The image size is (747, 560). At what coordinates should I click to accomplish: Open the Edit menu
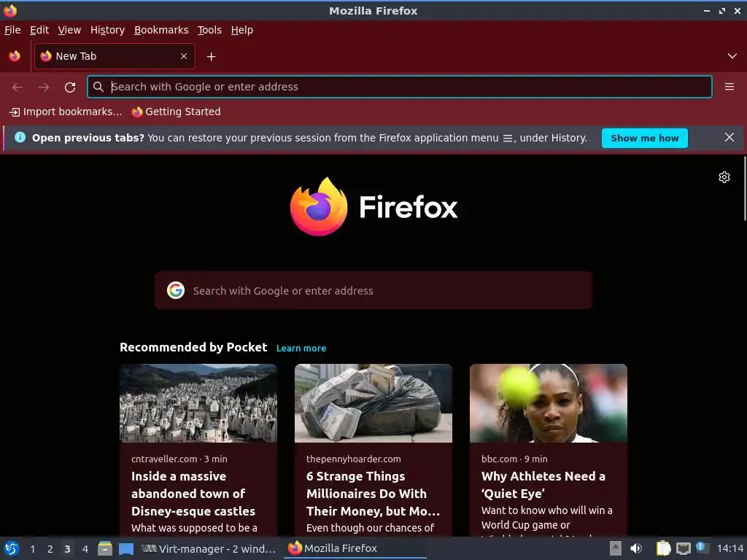coord(39,30)
